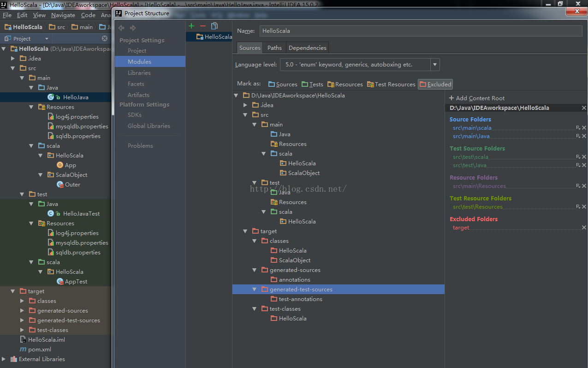Screen dimensions: 588x368
Task: Open the Edit menu
Action: click(x=22, y=15)
